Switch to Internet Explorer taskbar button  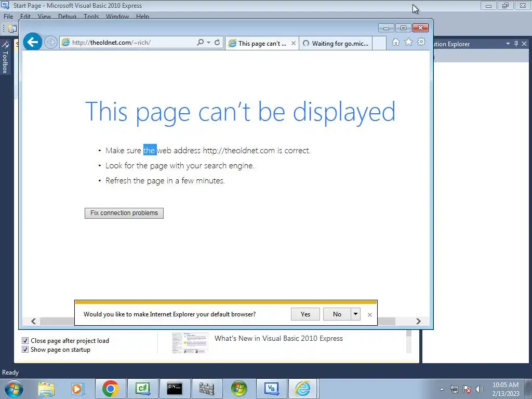tap(303, 389)
